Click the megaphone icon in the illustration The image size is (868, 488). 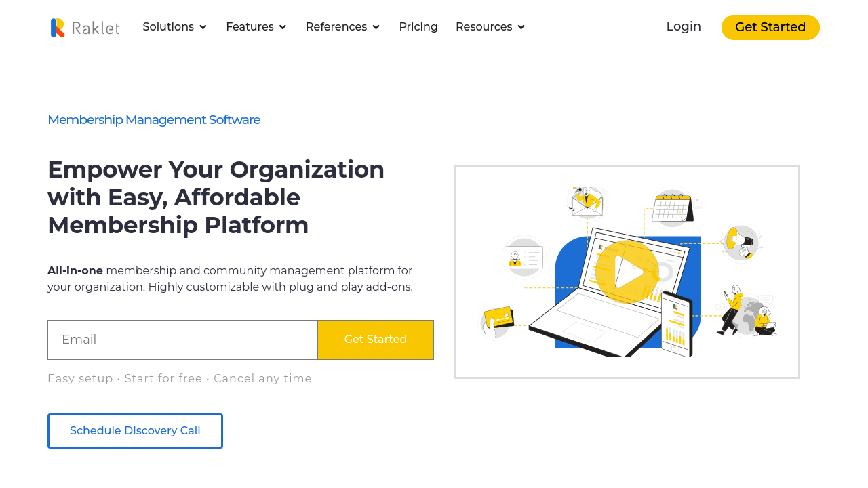[739, 242]
